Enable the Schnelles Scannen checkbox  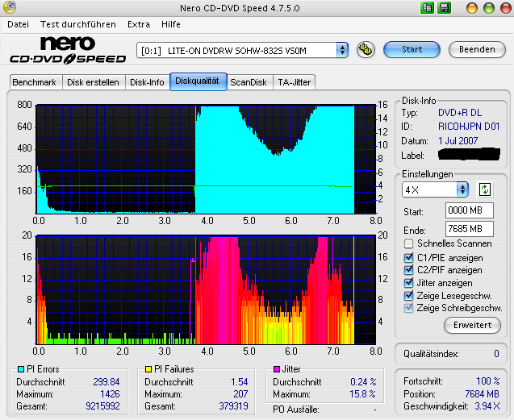[x=409, y=243]
